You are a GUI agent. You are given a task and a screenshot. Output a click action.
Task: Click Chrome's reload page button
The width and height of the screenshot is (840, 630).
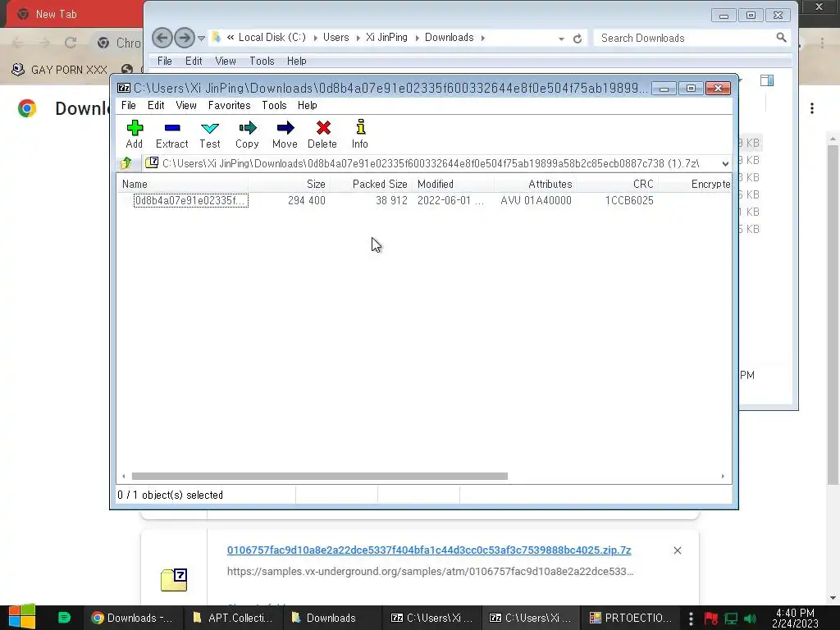point(71,43)
